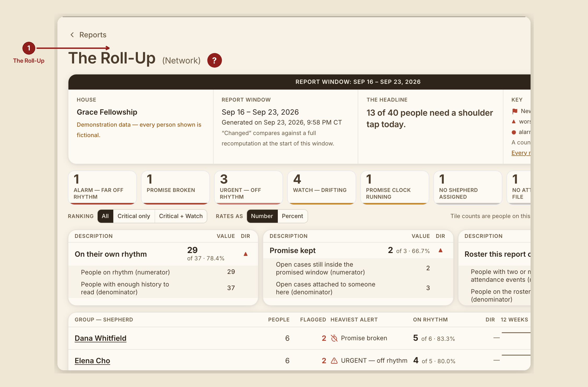The image size is (588, 387).
Task: Click 'People with enough history to read' row
Action: pyautogui.click(x=163, y=288)
